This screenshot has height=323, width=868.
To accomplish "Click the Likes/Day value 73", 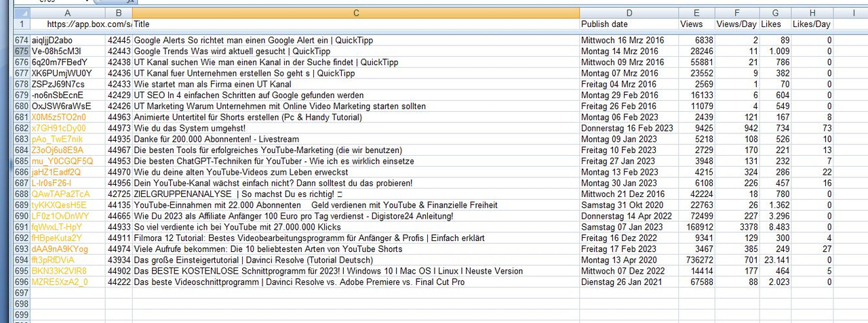I will (x=827, y=128).
